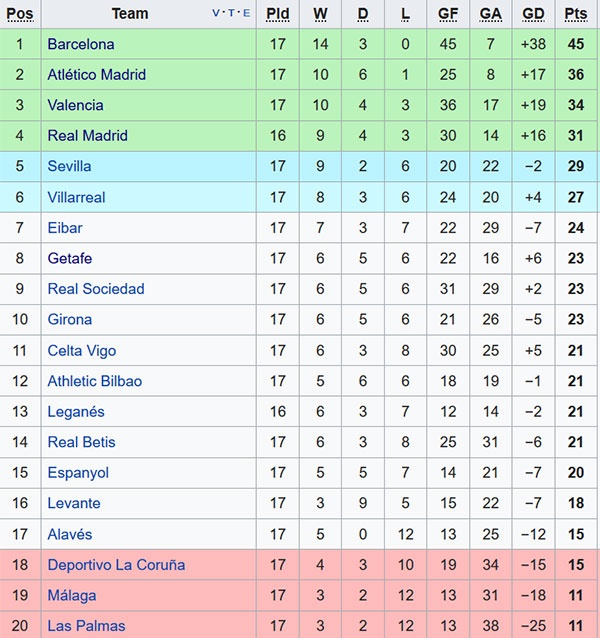
Task: Open the Real Sociedad link
Action: (x=96, y=289)
